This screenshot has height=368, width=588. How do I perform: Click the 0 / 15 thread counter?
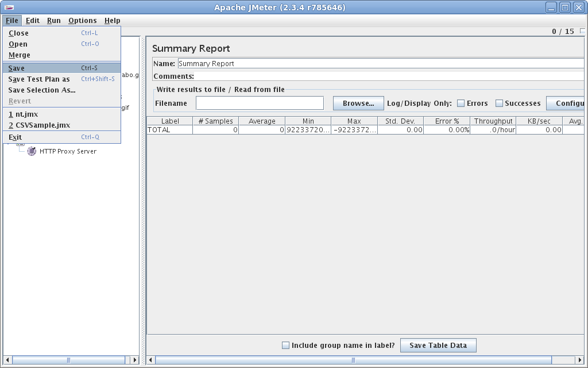click(x=563, y=32)
